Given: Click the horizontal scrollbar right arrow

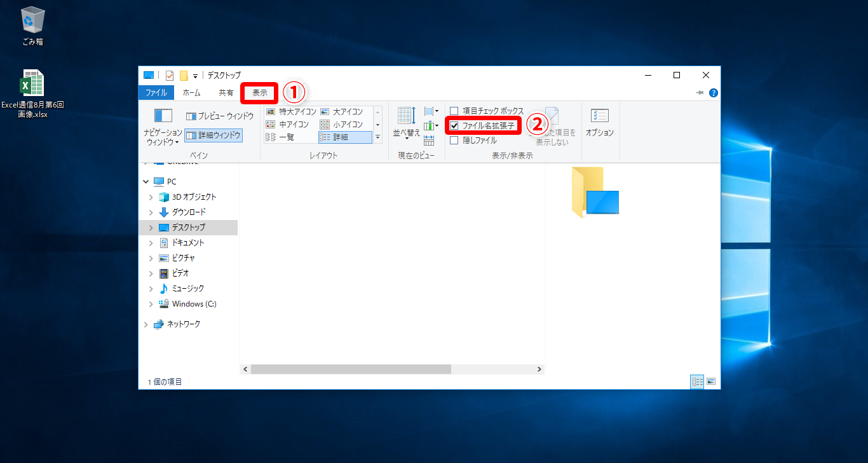Looking at the screenshot, I should coord(539,369).
